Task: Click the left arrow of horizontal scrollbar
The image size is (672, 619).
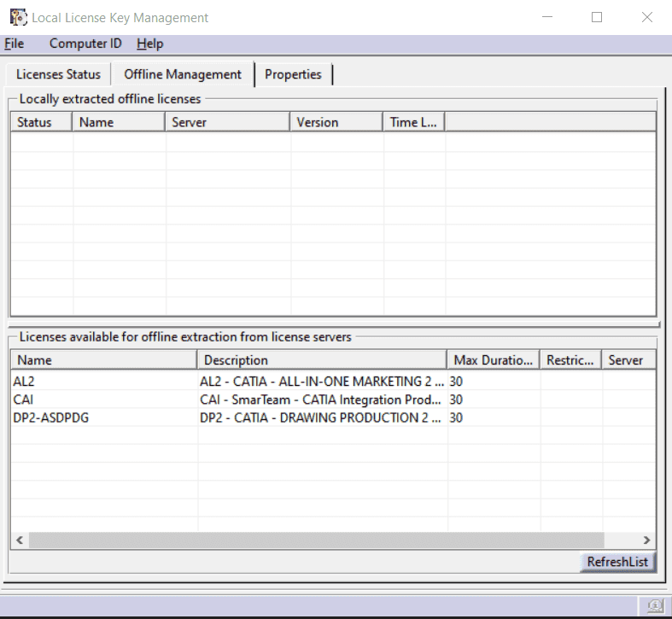Action: coord(20,540)
